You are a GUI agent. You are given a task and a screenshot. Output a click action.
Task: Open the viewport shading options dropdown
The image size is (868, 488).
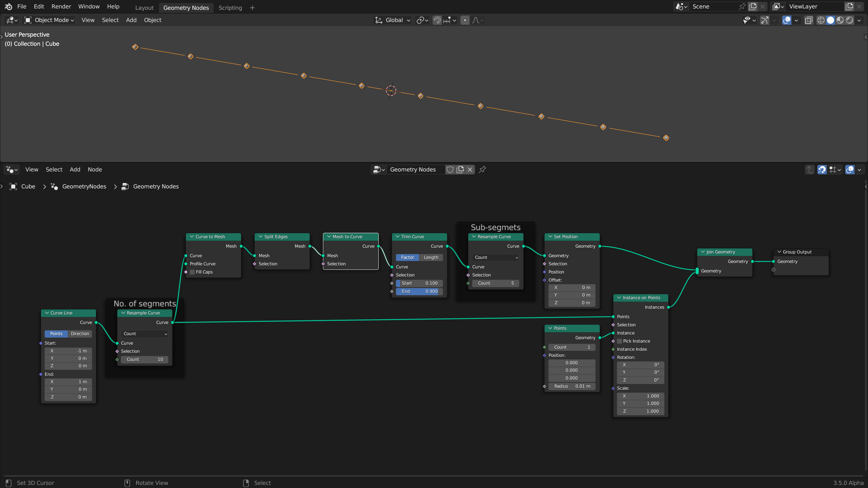[859, 20]
